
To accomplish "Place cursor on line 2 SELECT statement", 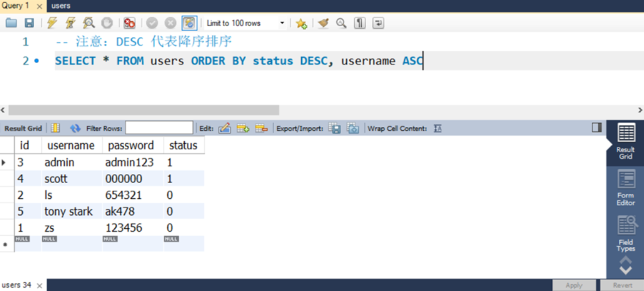I will 239,61.
